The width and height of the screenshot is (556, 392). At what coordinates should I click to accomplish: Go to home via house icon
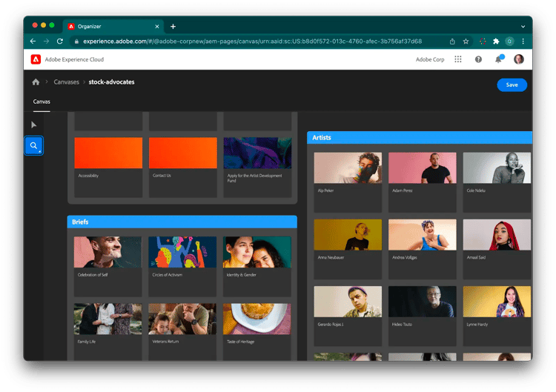(x=36, y=82)
